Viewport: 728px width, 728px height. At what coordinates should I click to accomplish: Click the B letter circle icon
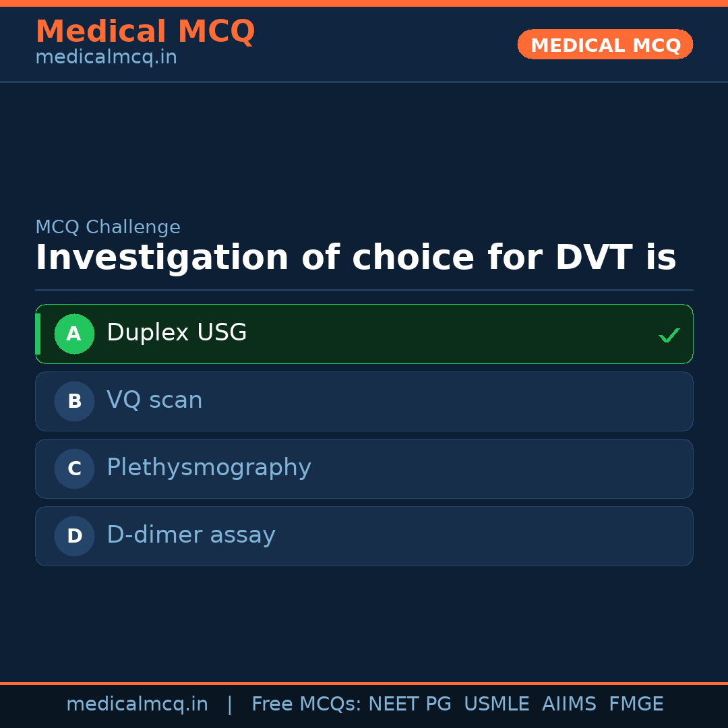(74, 401)
